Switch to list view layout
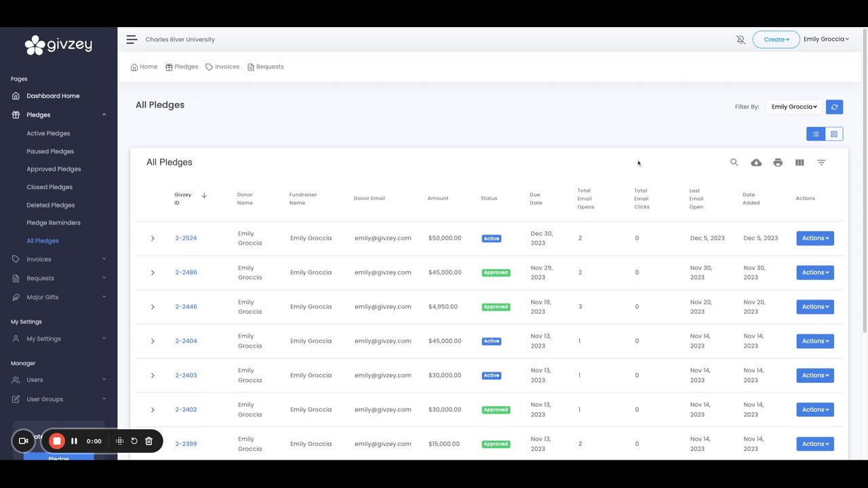 (x=816, y=134)
